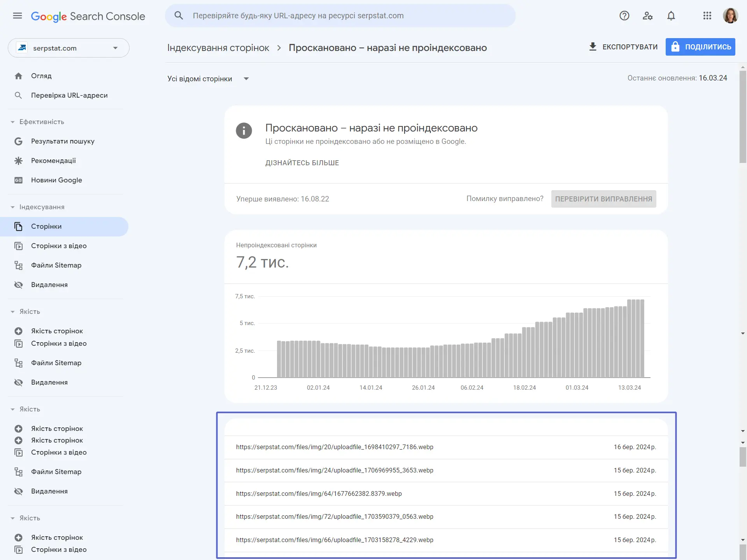The image size is (747, 560).
Task: Click the 7,5 тис. axis label
Action: point(245,296)
